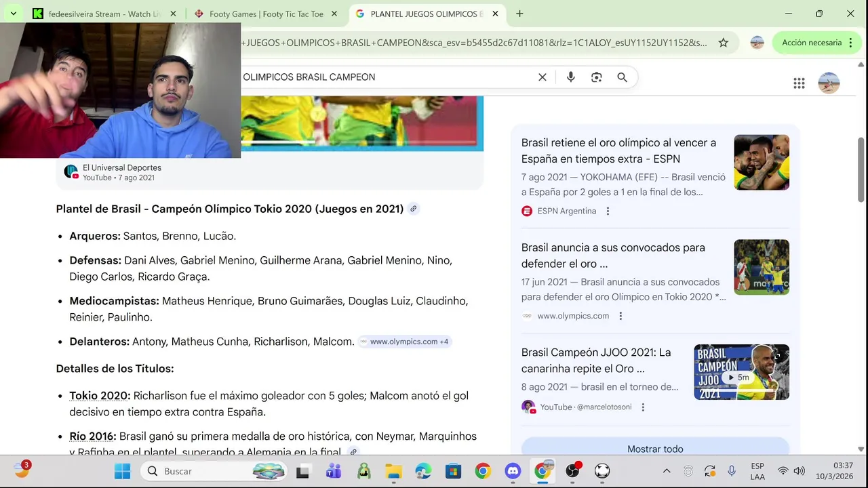Open Microsoft Teams from the taskbar
Viewport: 868px width, 488px height.
click(x=334, y=471)
